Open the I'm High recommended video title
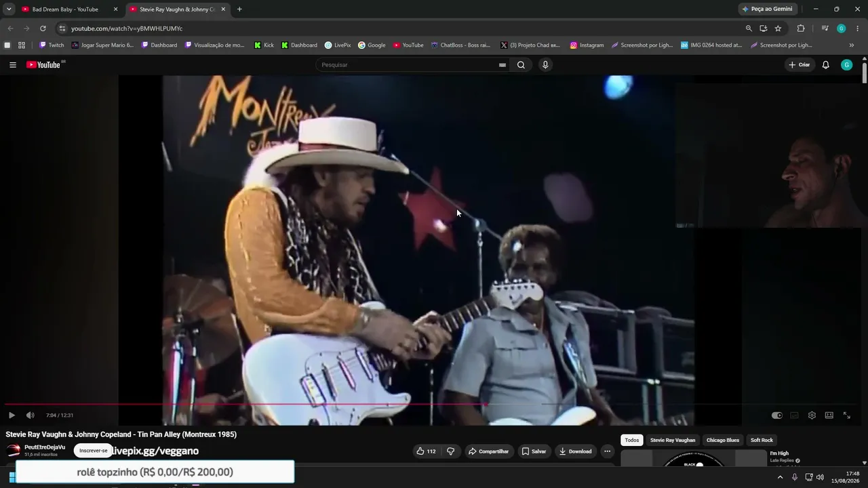Viewport: 868px width, 488px height. 779,453
